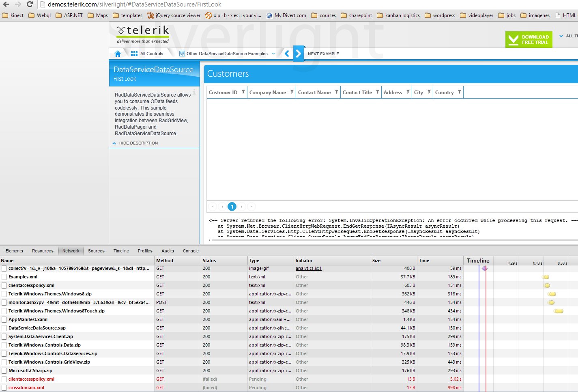578x392 pixels.
Task: Open the kanban logistics bookmarks folder
Action: tap(398, 15)
